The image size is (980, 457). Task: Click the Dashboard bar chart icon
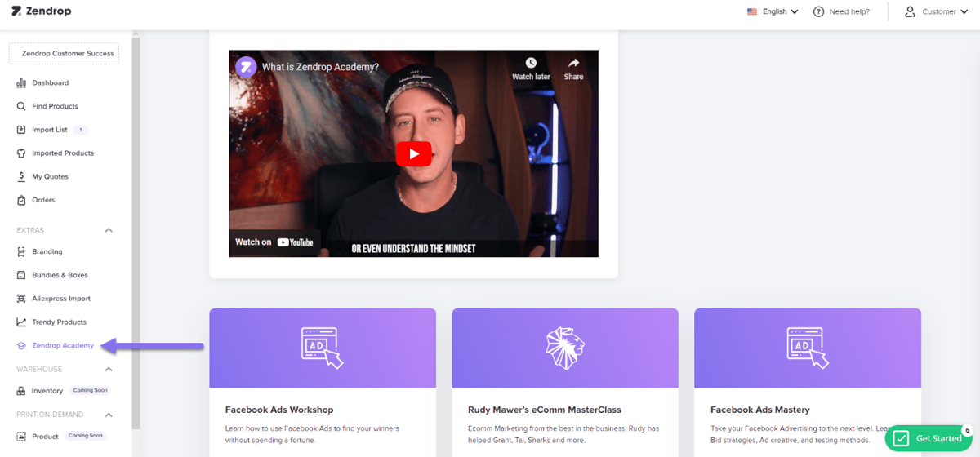pyautogui.click(x=21, y=83)
